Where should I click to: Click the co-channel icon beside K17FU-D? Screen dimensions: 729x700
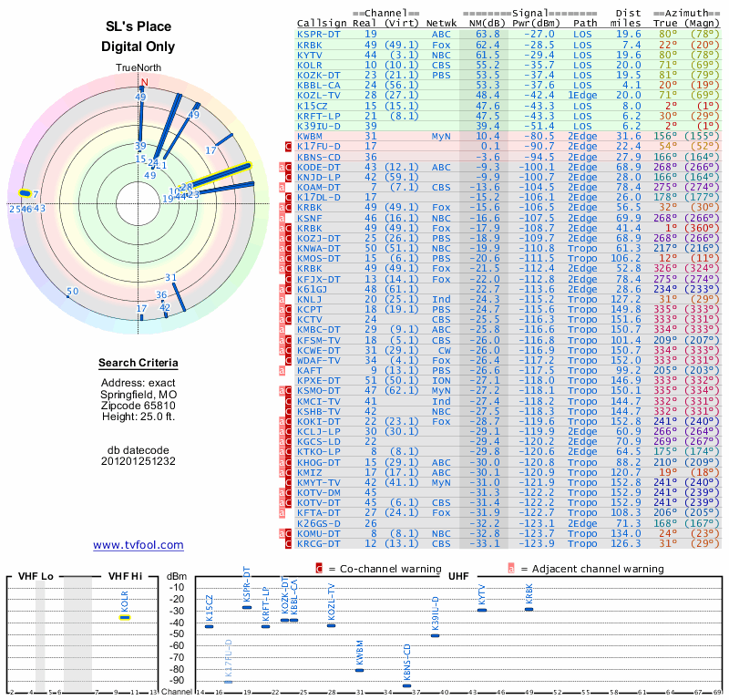pyautogui.click(x=288, y=147)
